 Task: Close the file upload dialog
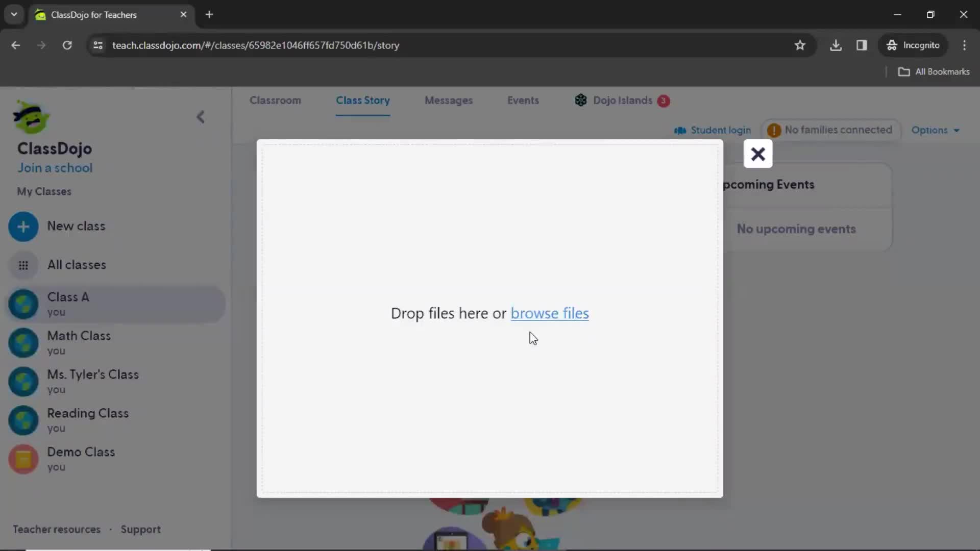758,154
